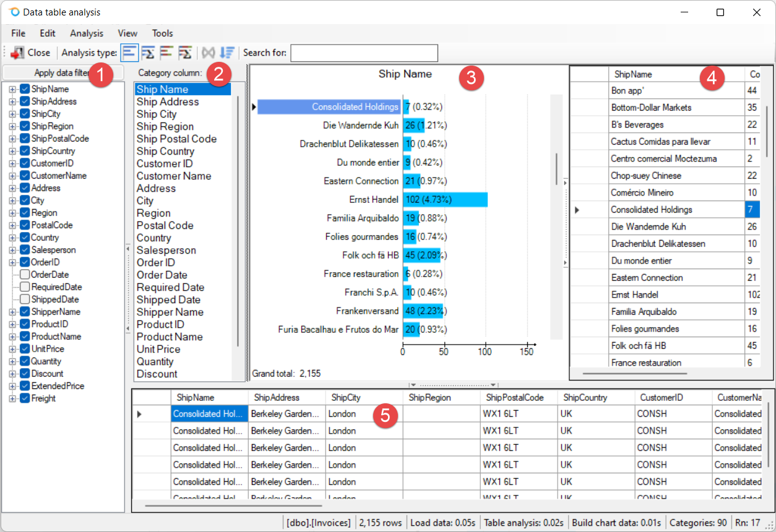Image resolution: width=776 pixels, height=532 pixels.
Task: Enable the OrderDate checkbox
Action: (x=25, y=275)
